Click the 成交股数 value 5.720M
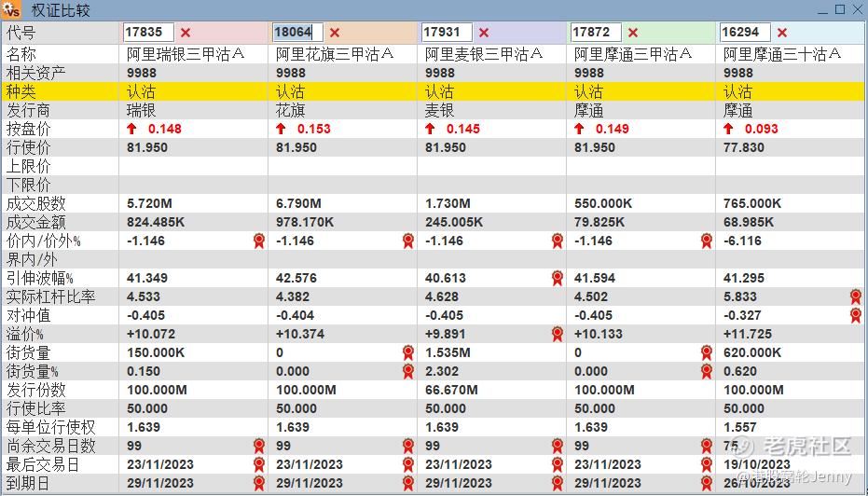The width and height of the screenshot is (868, 496). coord(149,203)
